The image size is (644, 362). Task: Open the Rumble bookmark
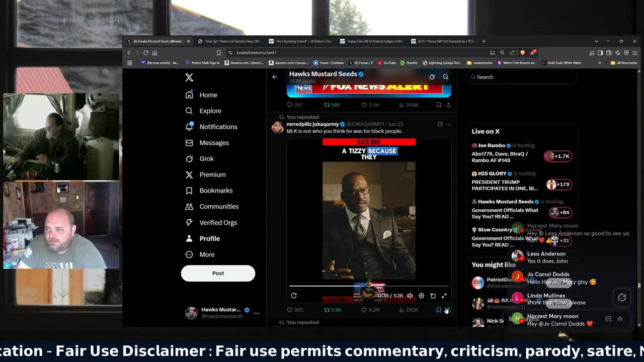[409, 63]
